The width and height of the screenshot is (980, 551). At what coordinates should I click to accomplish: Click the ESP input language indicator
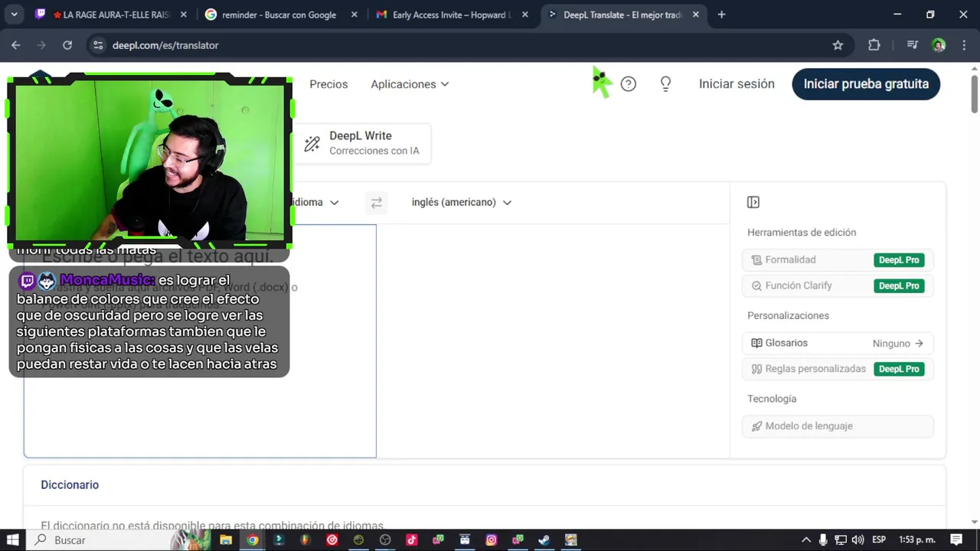click(879, 540)
